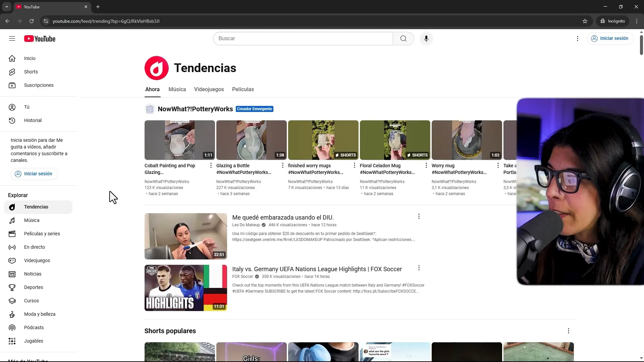Open Me quedé embarazada usando el DIU title

283,218
